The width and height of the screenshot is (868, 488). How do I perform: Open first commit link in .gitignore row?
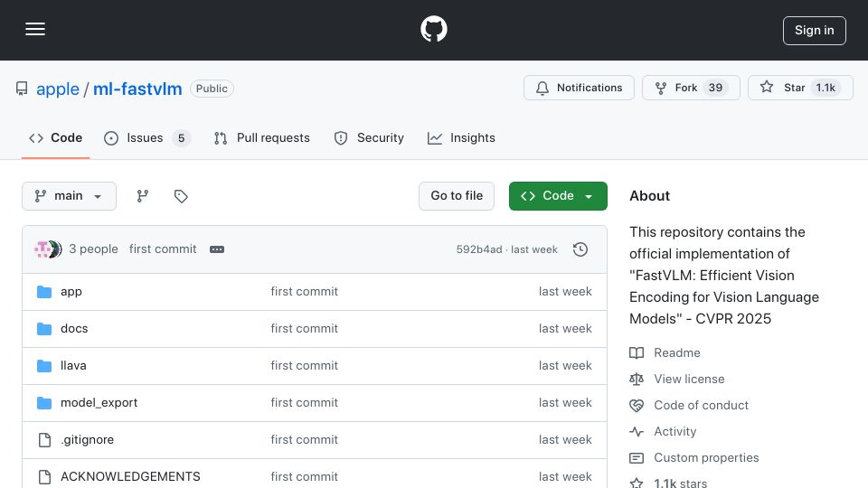304,440
